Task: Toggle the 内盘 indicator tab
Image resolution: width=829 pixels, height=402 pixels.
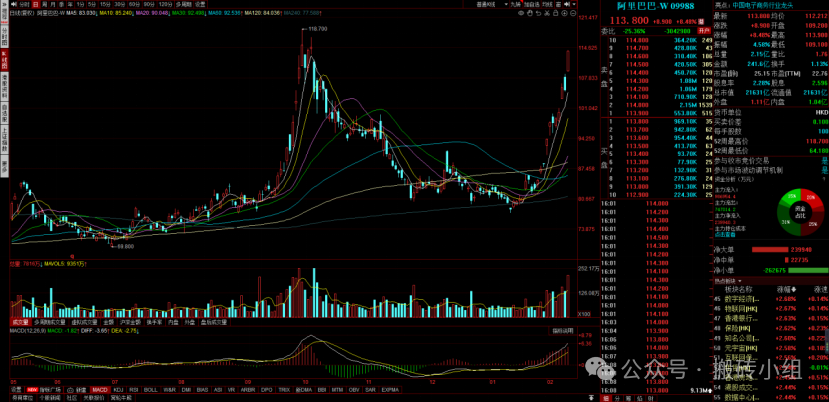Action: [x=174, y=322]
